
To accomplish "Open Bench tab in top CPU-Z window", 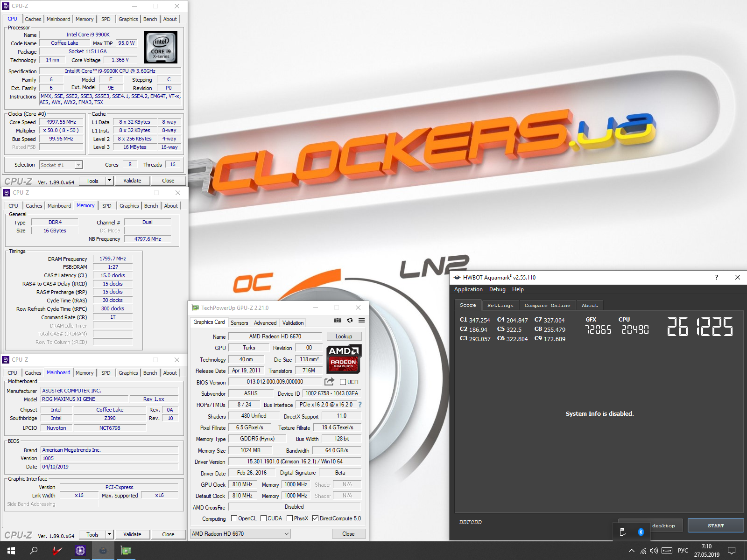I will tap(150, 19).
